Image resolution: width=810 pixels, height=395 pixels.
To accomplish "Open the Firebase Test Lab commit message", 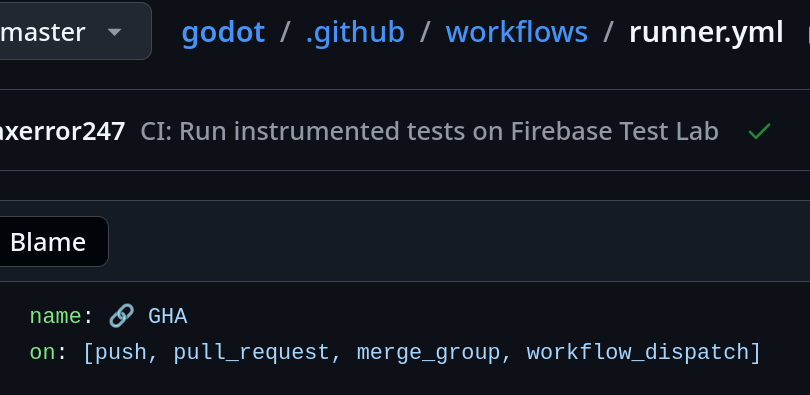I will pos(429,131).
